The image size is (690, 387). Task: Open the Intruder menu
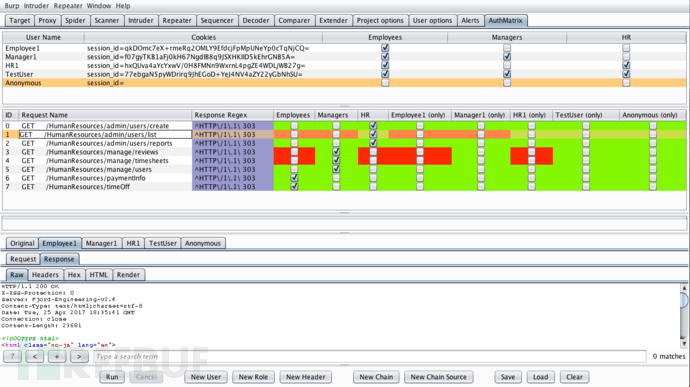pyautogui.click(x=36, y=6)
